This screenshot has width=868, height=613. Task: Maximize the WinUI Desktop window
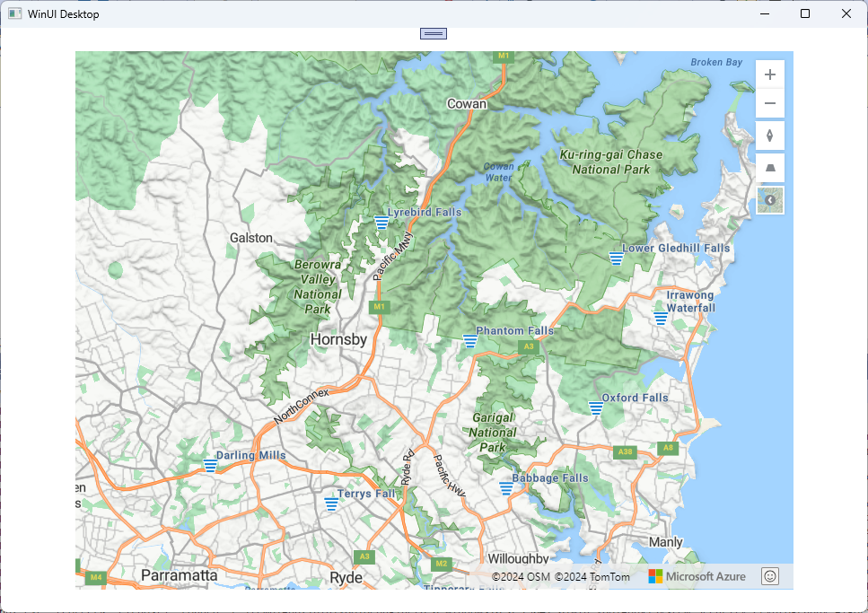[805, 13]
